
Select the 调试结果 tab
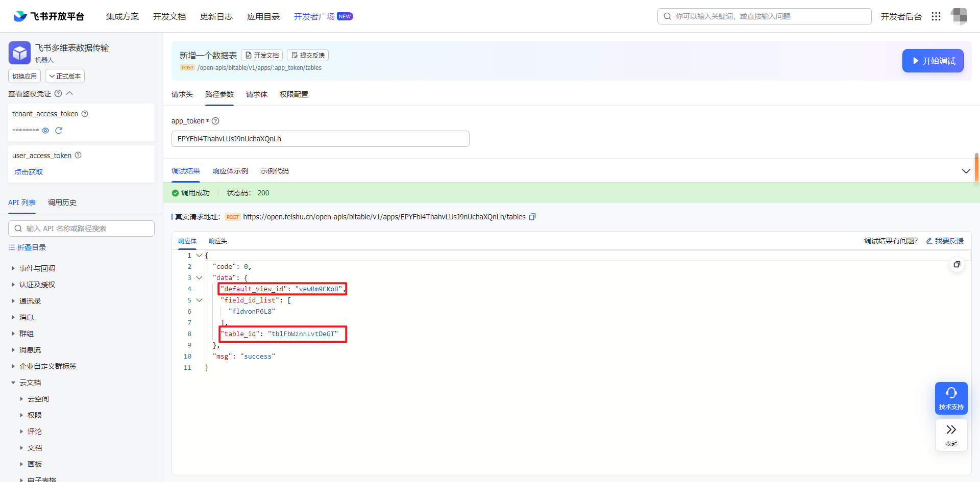[x=186, y=171]
